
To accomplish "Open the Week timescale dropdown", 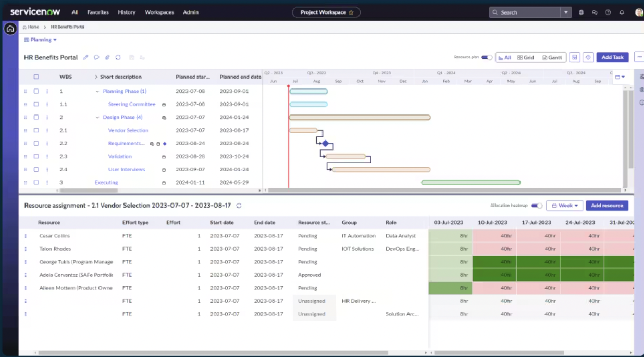I will coord(564,206).
